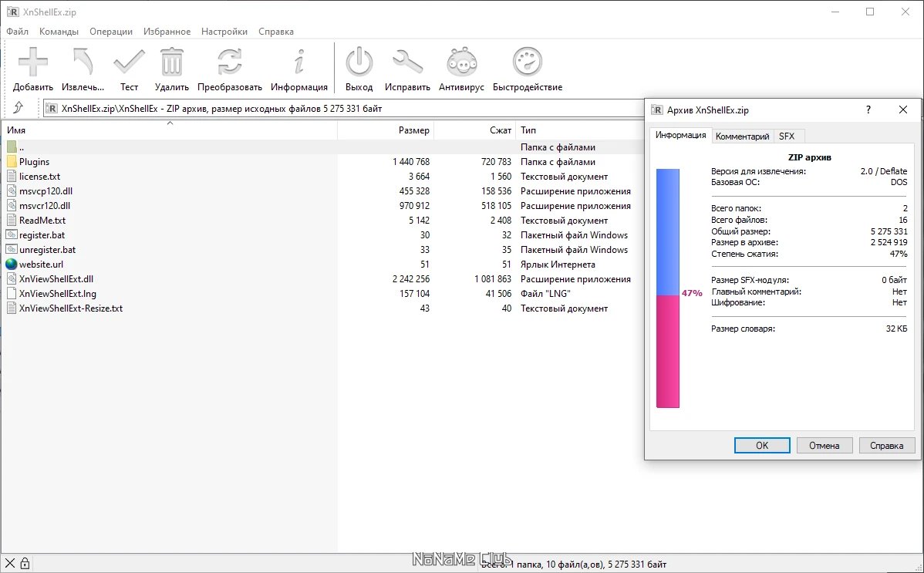
Task: Click the packed size value 518 105
Action: [496, 205]
